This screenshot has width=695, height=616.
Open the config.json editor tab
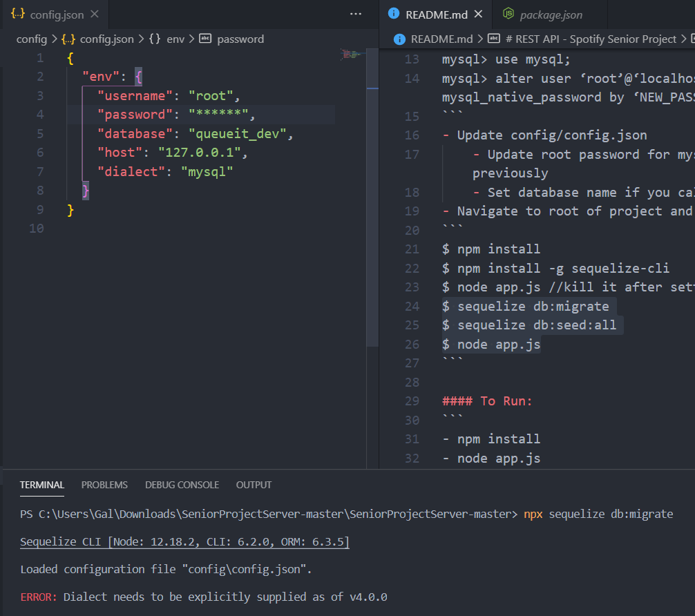(56, 15)
